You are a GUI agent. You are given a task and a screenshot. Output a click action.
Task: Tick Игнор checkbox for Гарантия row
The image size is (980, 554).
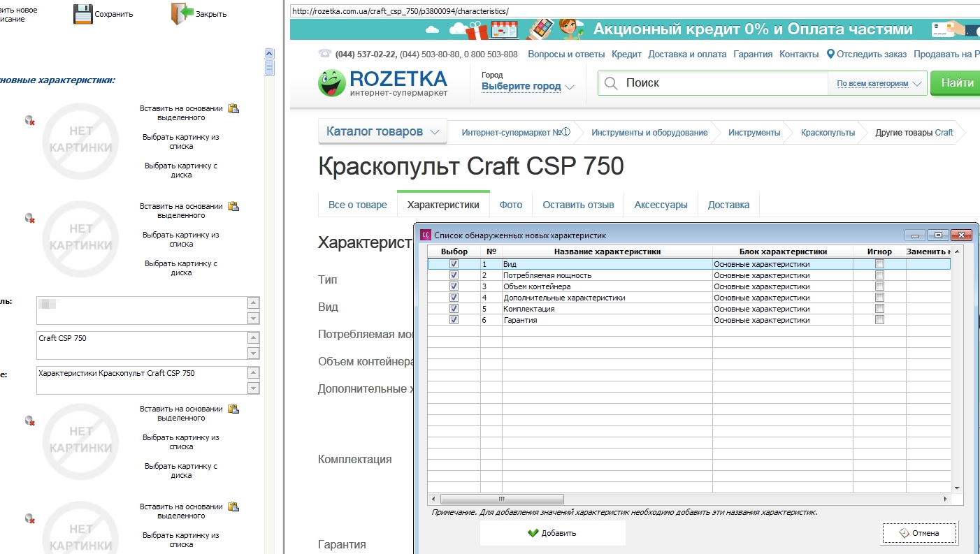click(x=880, y=320)
